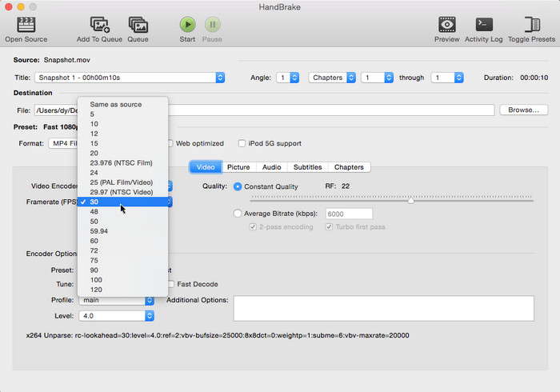Choose 50 fps in framerate menu
Screen dimensions: 560x392
point(122,222)
